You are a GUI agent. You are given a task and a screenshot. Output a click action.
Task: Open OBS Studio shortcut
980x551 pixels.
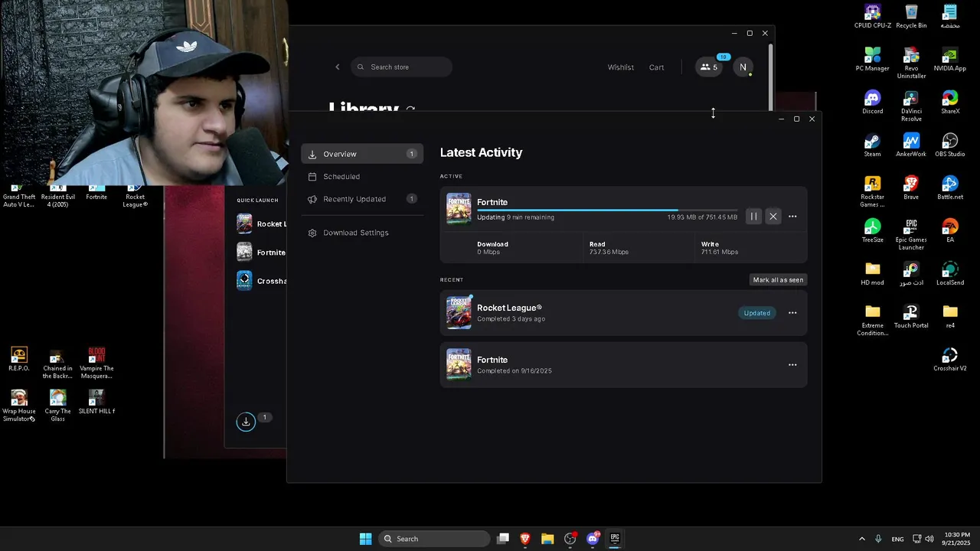click(950, 145)
